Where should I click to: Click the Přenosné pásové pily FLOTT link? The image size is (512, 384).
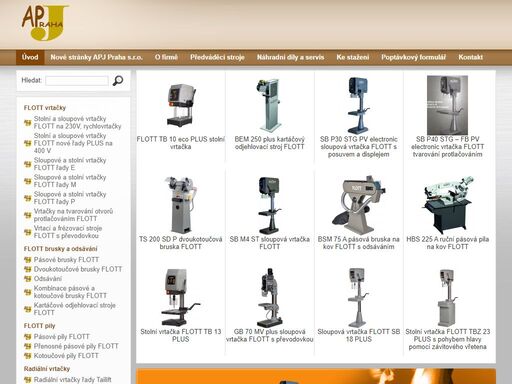(x=76, y=346)
